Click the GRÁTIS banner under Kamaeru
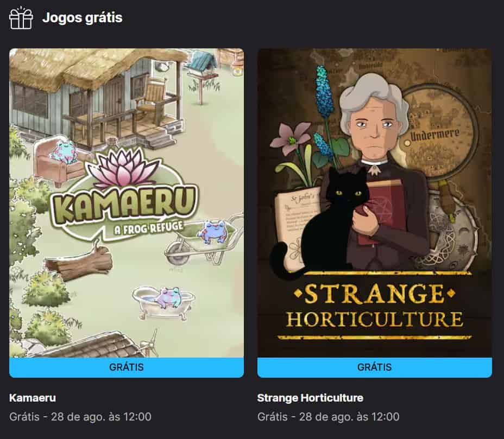The image size is (504, 439). tap(127, 367)
